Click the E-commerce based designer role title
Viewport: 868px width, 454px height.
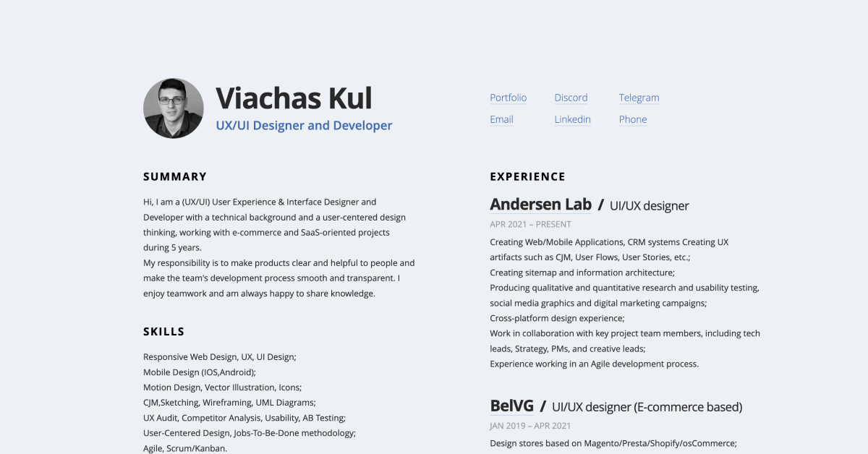click(647, 407)
